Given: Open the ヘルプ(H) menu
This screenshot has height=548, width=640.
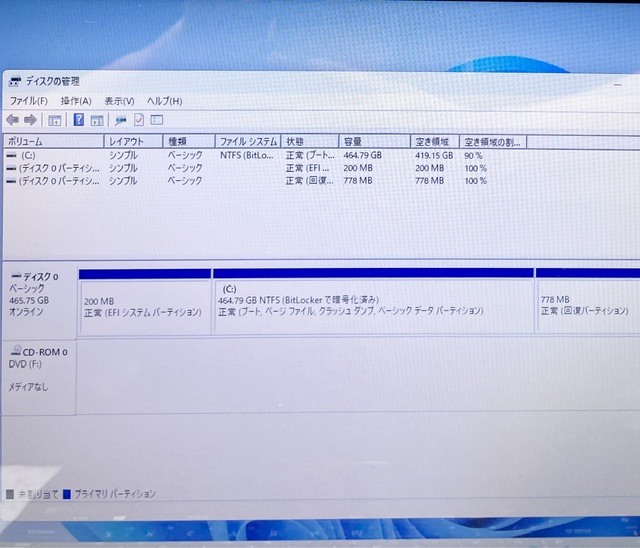Looking at the screenshot, I should (x=164, y=101).
